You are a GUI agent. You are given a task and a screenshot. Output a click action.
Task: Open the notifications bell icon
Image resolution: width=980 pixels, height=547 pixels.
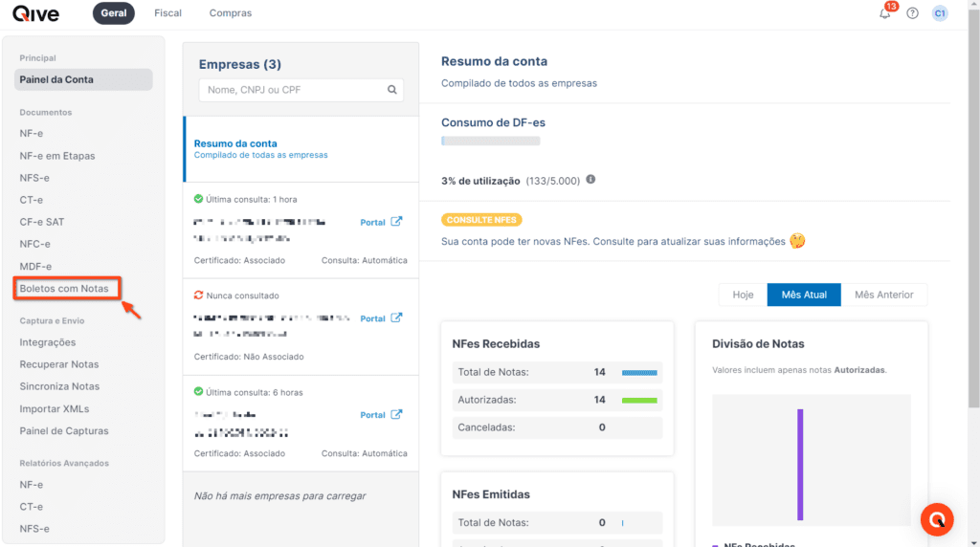click(x=885, y=13)
